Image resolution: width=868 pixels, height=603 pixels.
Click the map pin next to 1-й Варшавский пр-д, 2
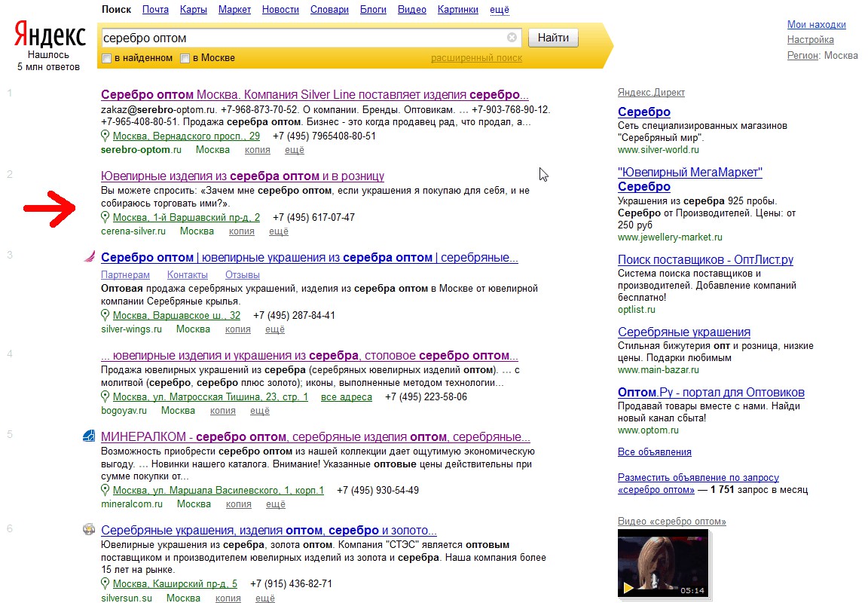(105, 217)
